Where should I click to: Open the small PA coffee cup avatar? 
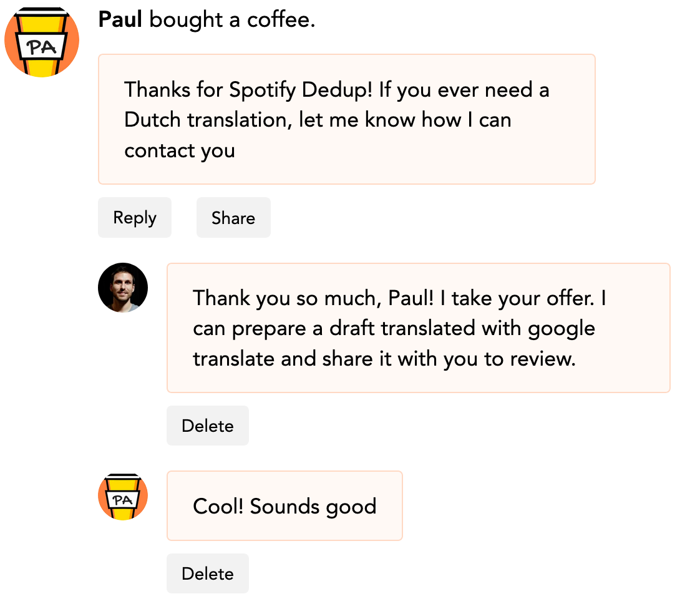(x=123, y=496)
